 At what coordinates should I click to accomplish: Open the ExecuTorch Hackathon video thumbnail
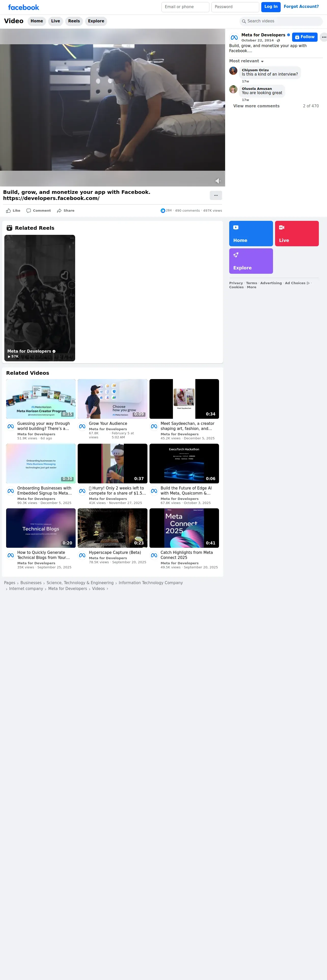(x=184, y=463)
